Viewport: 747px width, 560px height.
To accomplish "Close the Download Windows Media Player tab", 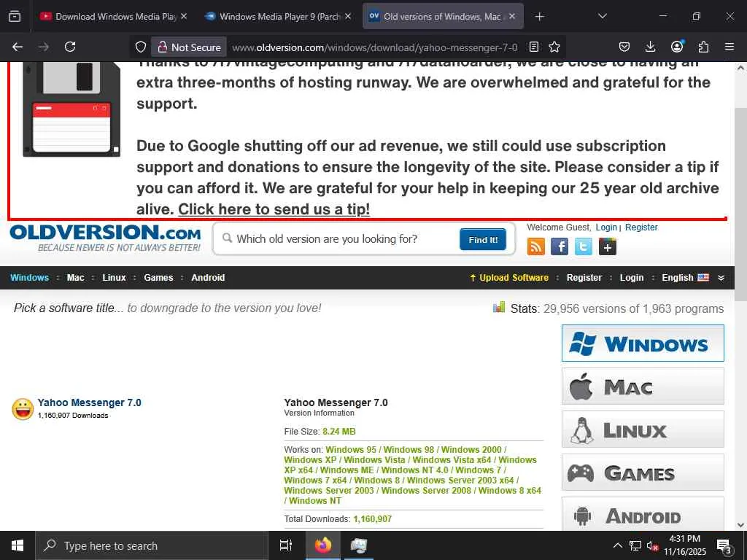I will point(184,16).
